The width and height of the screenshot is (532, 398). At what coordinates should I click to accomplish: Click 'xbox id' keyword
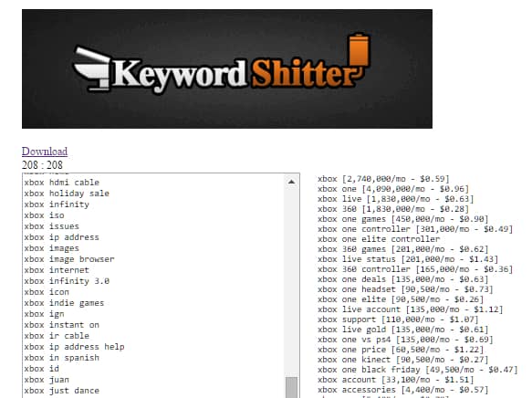coord(41,369)
